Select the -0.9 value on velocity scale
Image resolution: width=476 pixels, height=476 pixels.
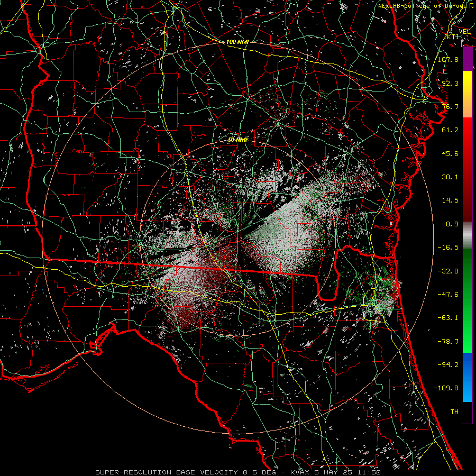point(450,224)
